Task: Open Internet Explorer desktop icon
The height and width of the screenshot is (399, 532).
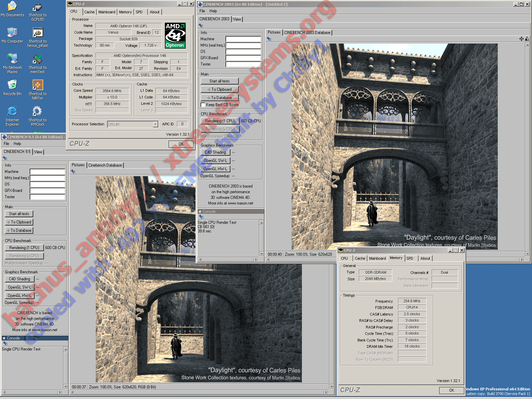Action: (x=12, y=116)
